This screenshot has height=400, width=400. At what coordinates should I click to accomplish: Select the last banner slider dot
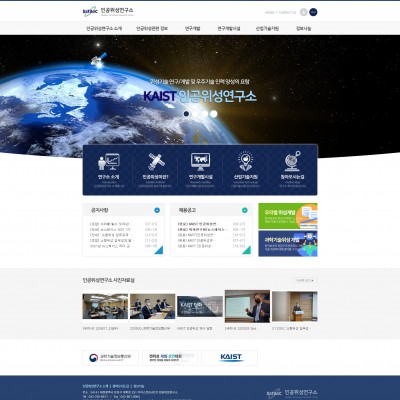214,114
